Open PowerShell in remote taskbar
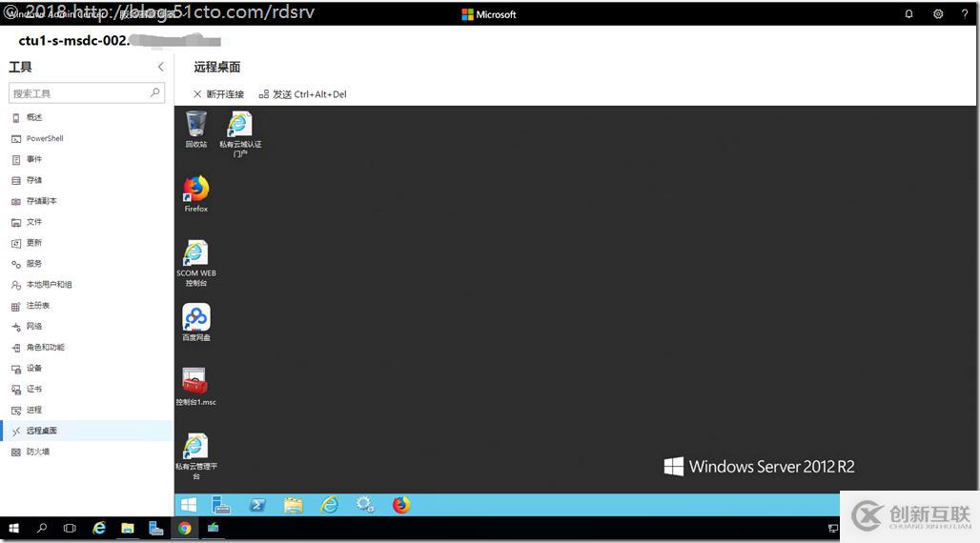This screenshot has width=980, height=543. tap(256, 505)
